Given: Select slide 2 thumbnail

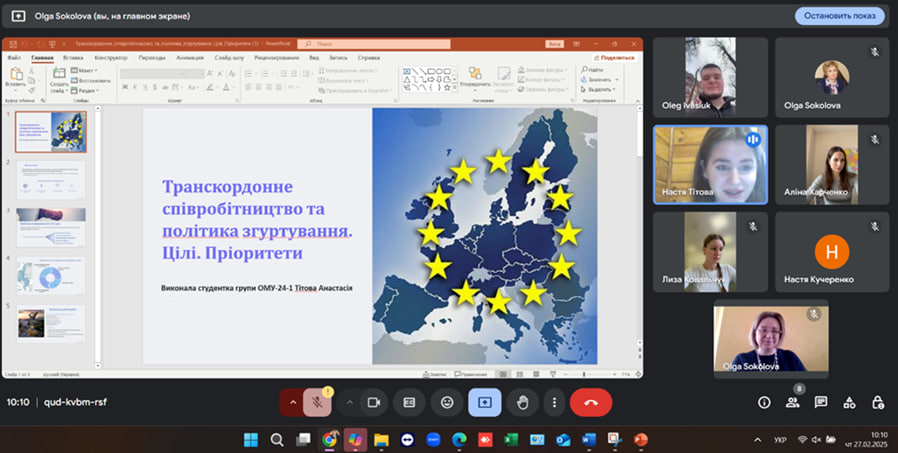Looking at the screenshot, I should tap(51, 180).
